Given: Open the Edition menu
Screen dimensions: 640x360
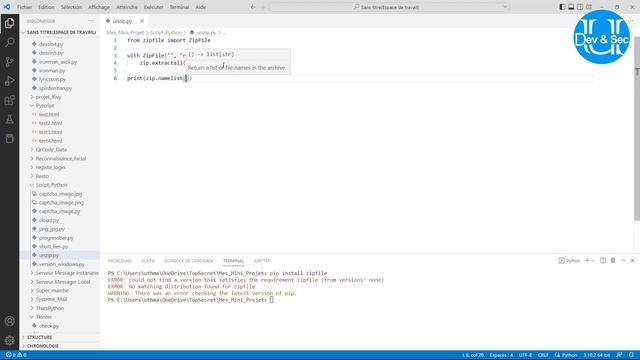Looking at the screenshot, I should [x=46, y=7].
